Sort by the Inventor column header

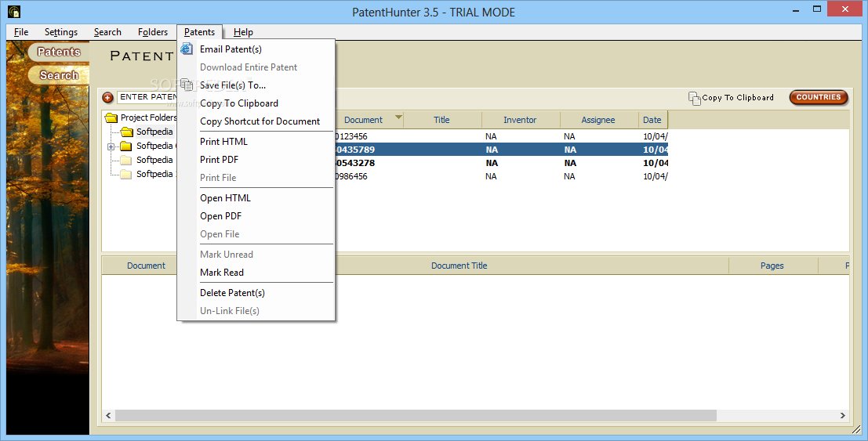[521, 120]
